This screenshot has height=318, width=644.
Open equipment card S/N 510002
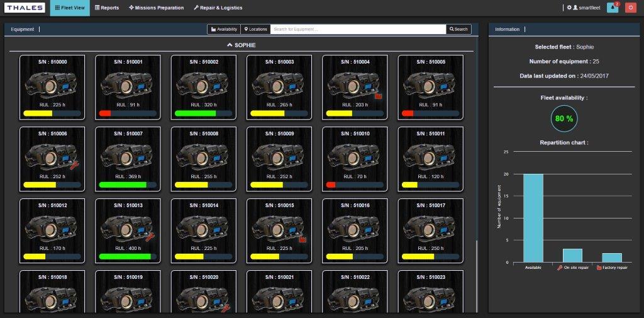click(x=204, y=87)
